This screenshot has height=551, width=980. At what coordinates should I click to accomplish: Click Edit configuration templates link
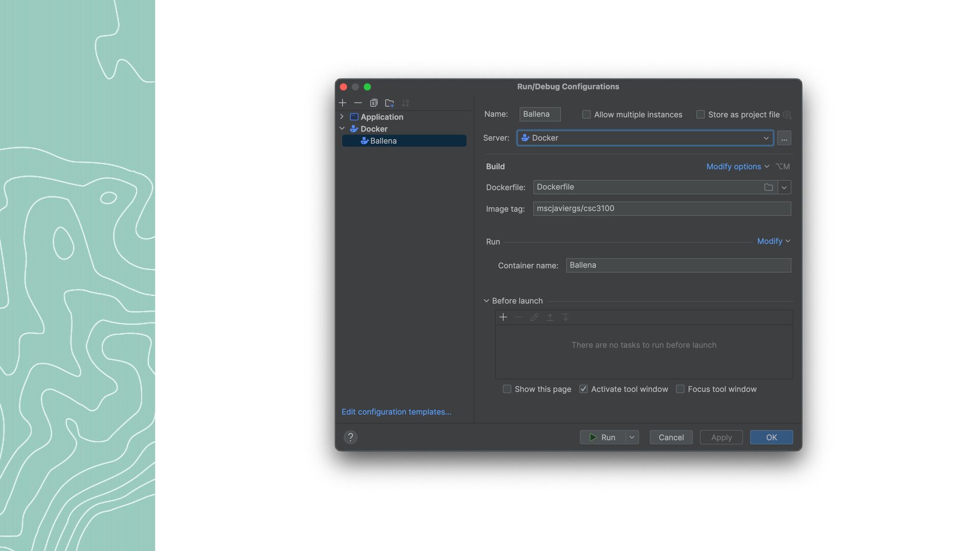coord(396,412)
